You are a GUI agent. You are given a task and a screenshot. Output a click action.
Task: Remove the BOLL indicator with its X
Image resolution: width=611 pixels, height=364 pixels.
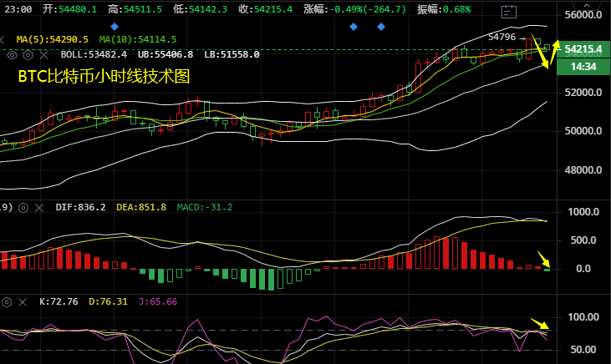tap(44, 55)
